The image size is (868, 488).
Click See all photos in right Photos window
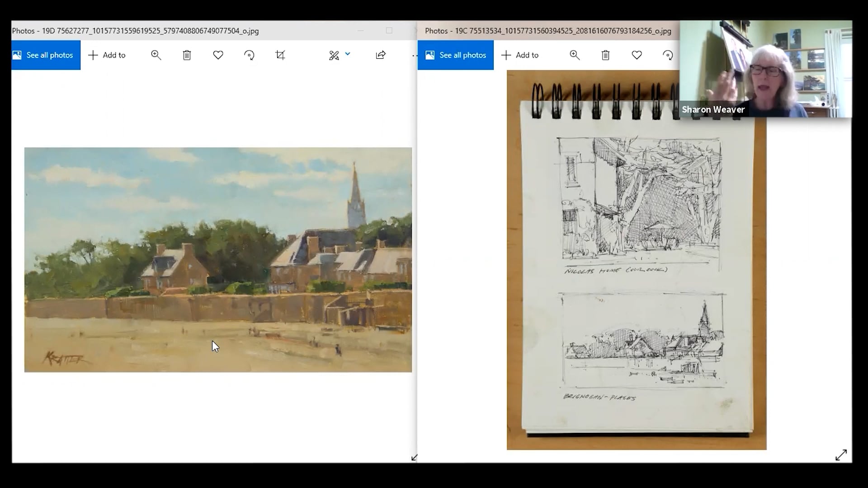tap(456, 55)
